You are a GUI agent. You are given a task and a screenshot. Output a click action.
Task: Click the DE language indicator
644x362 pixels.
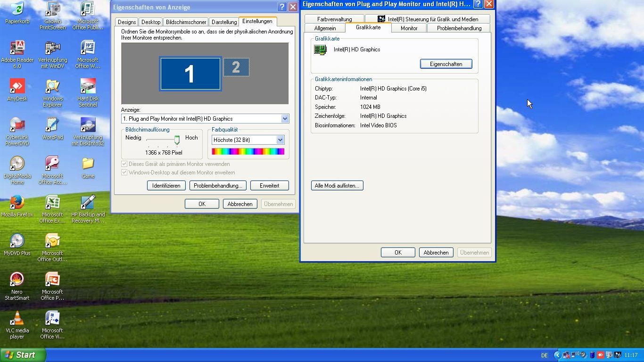545,355
